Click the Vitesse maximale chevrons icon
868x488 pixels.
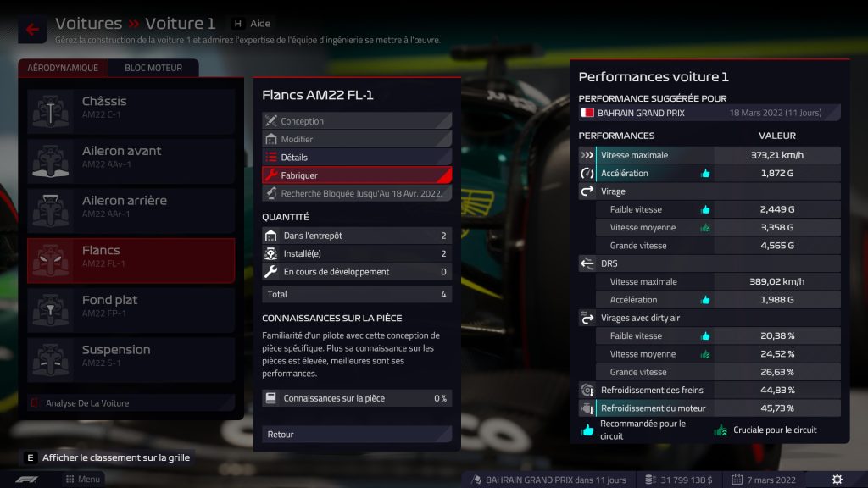tap(587, 156)
